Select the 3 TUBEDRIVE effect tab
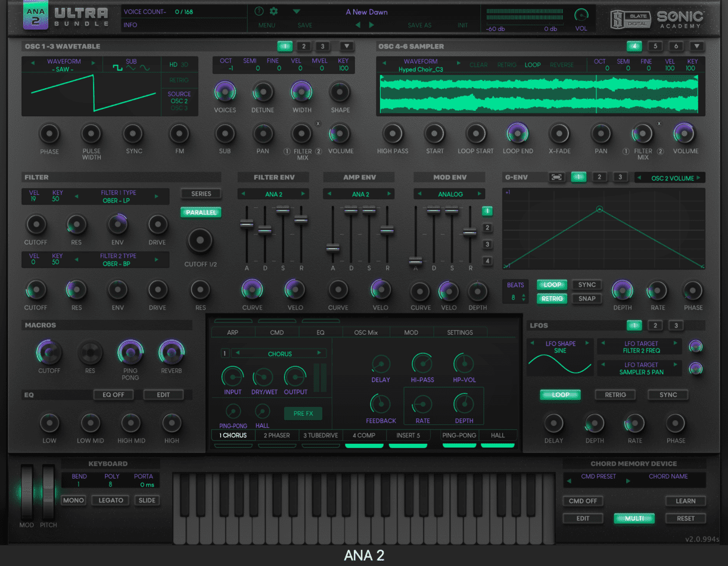 coord(321,436)
